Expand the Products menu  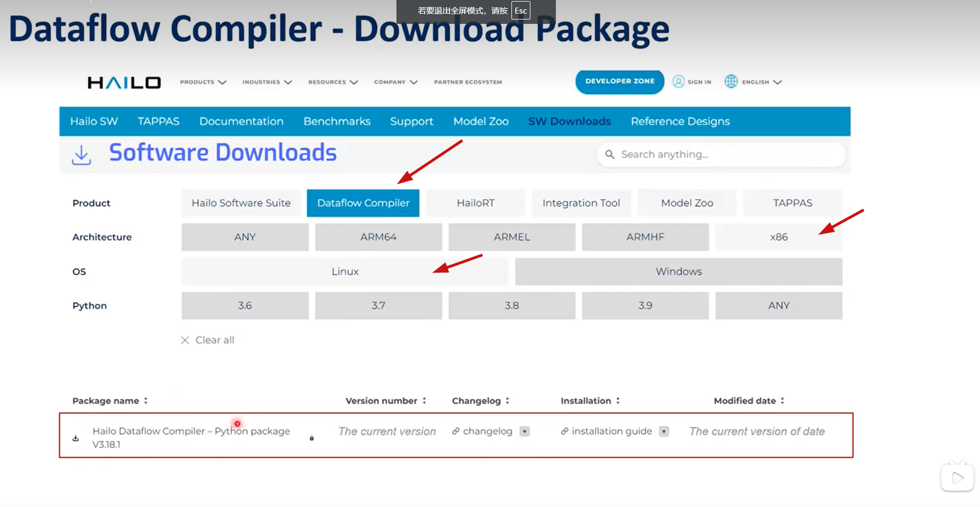203,82
